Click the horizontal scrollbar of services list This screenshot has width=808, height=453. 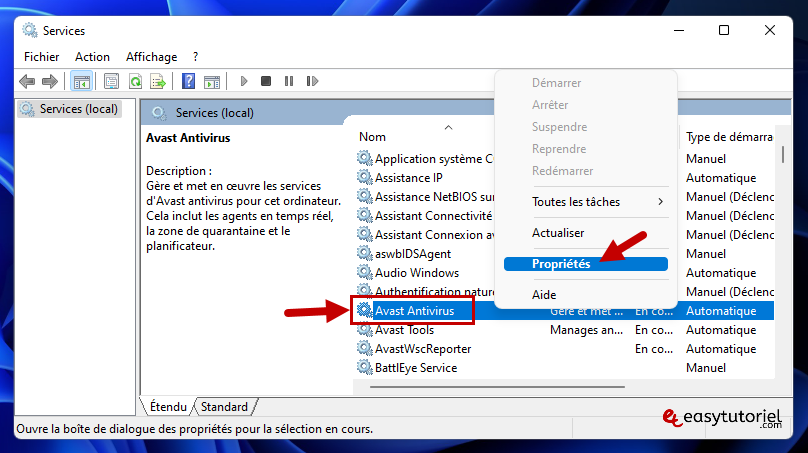[497, 387]
